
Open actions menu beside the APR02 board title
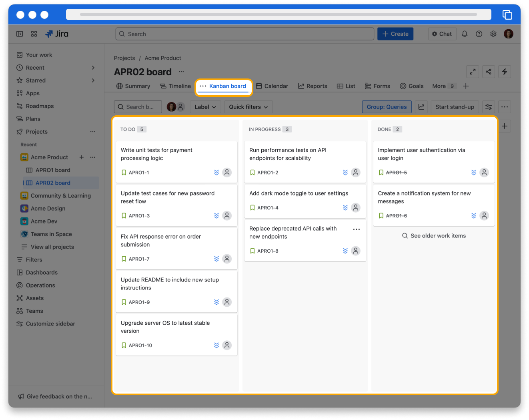181,72
